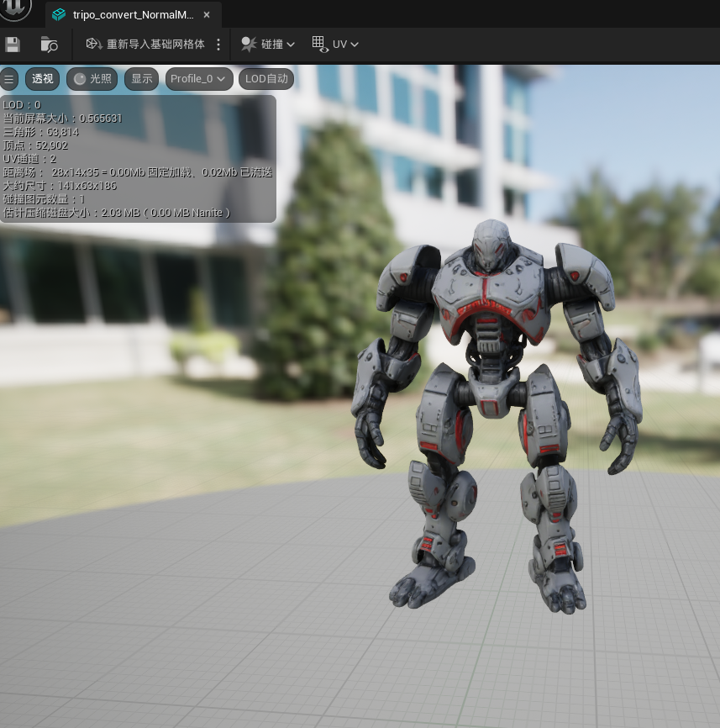Click the 估计压缩磁盘大小 2.03 MB text
The image size is (720, 728).
[117, 213]
